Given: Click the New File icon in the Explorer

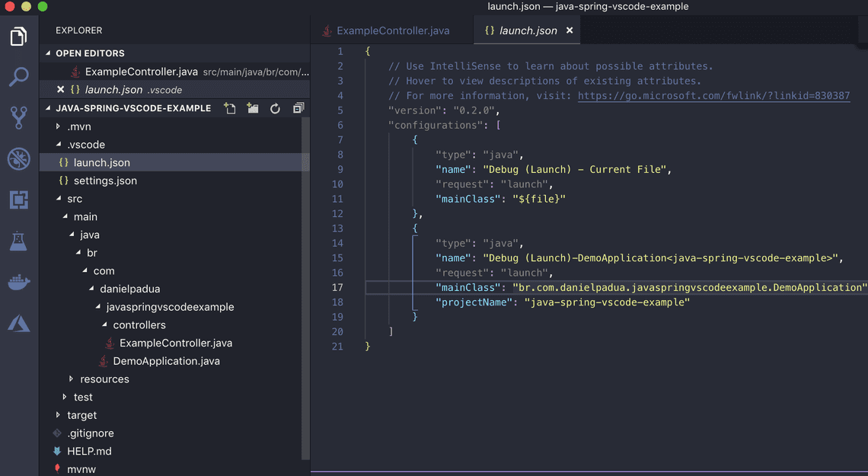Looking at the screenshot, I should (230, 108).
